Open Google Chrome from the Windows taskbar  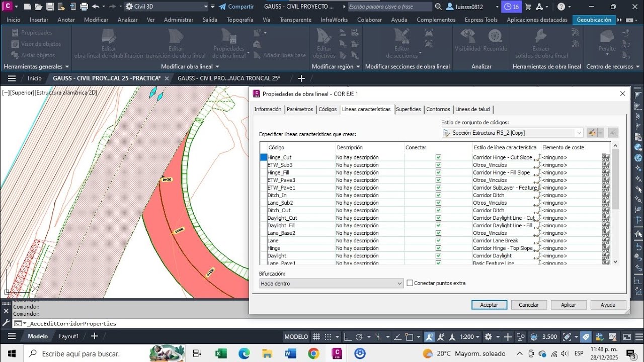(x=313, y=353)
